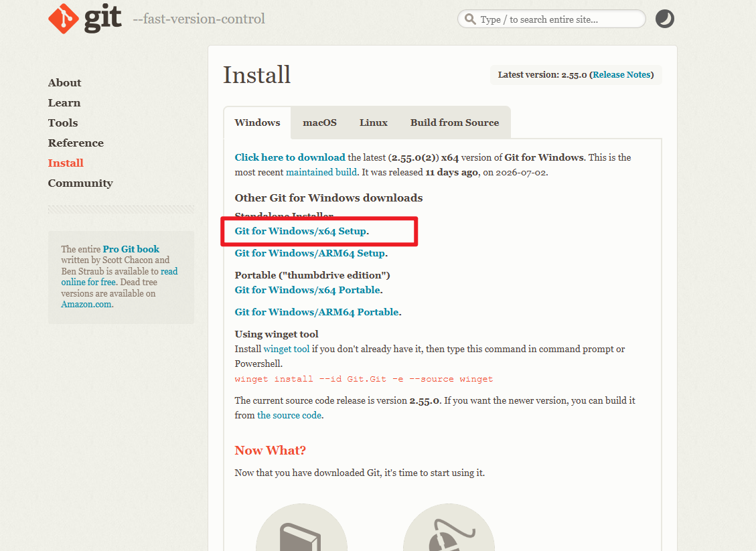756x551 pixels.
Task: Click the 'Now What?' heading
Action: point(270,451)
